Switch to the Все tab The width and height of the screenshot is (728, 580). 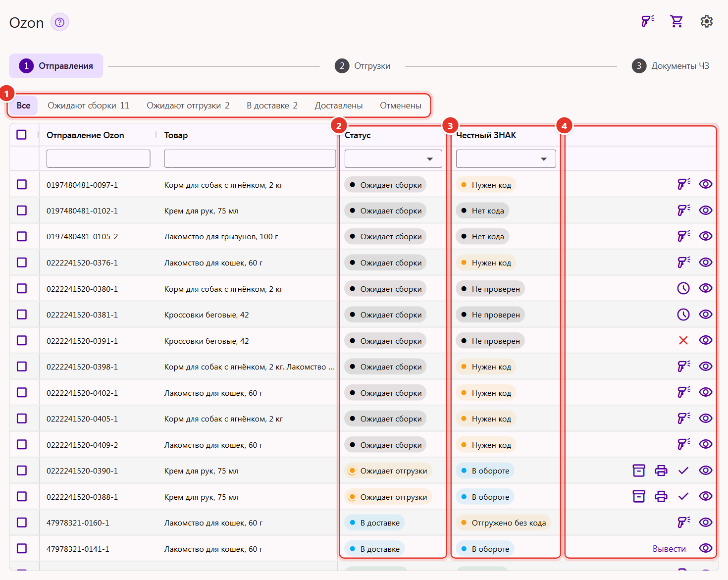coord(23,105)
